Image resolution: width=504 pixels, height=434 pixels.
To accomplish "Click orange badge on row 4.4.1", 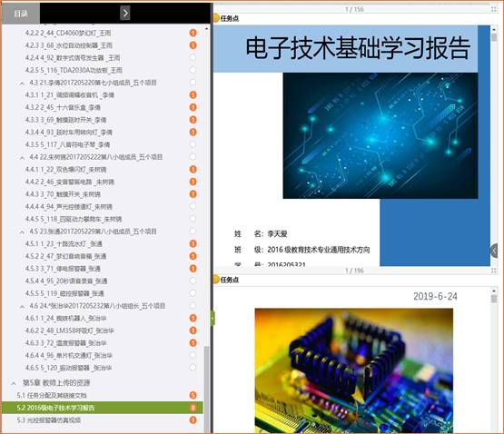I will [x=193, y=169].
